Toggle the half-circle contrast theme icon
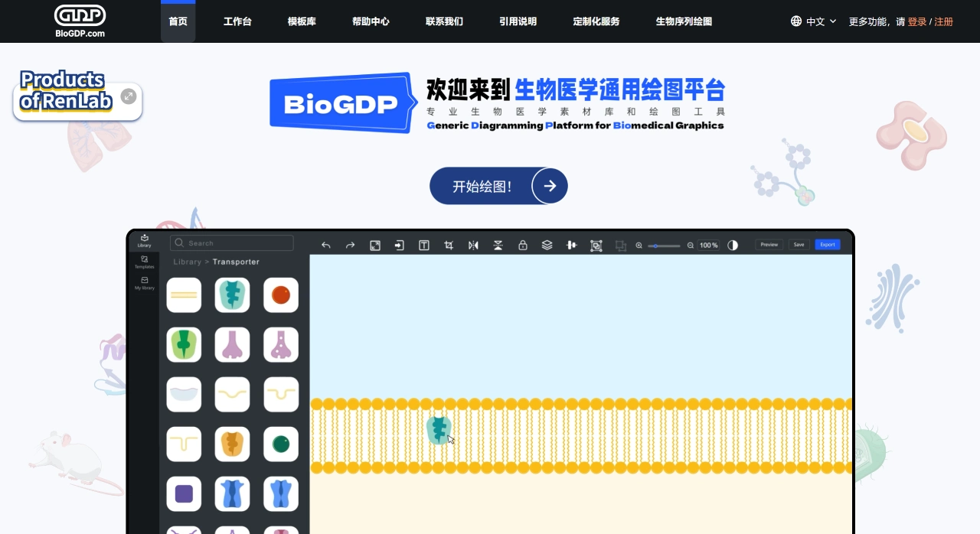The image size is (980, 534). click(x=733, y=246)
